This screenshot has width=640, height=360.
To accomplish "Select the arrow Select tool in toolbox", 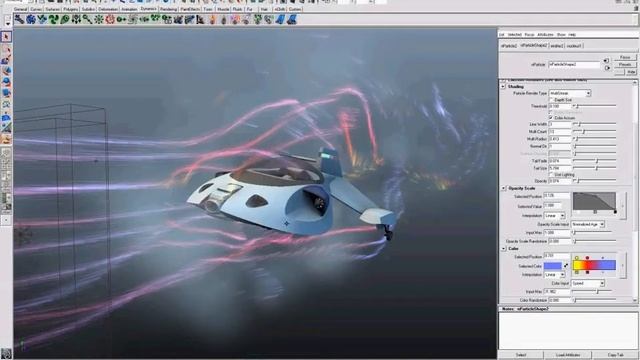I will 6,37.
